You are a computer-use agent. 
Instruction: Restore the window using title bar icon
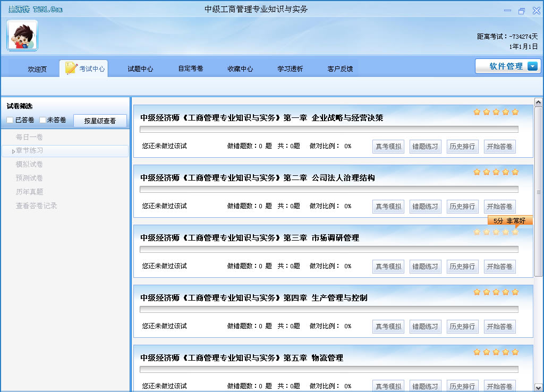tap(522, 11)
